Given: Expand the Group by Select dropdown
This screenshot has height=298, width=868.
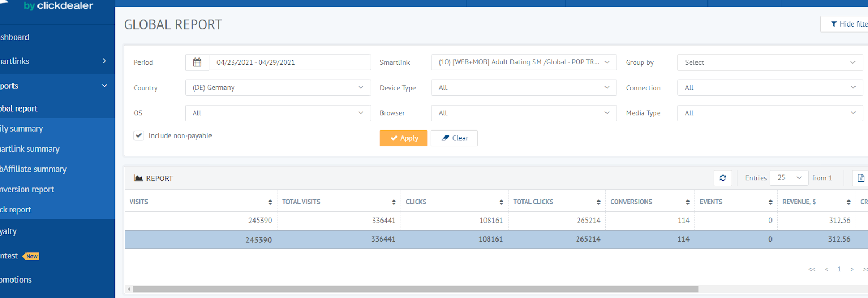Looking at the screenshot, I should tap(769, 63).
